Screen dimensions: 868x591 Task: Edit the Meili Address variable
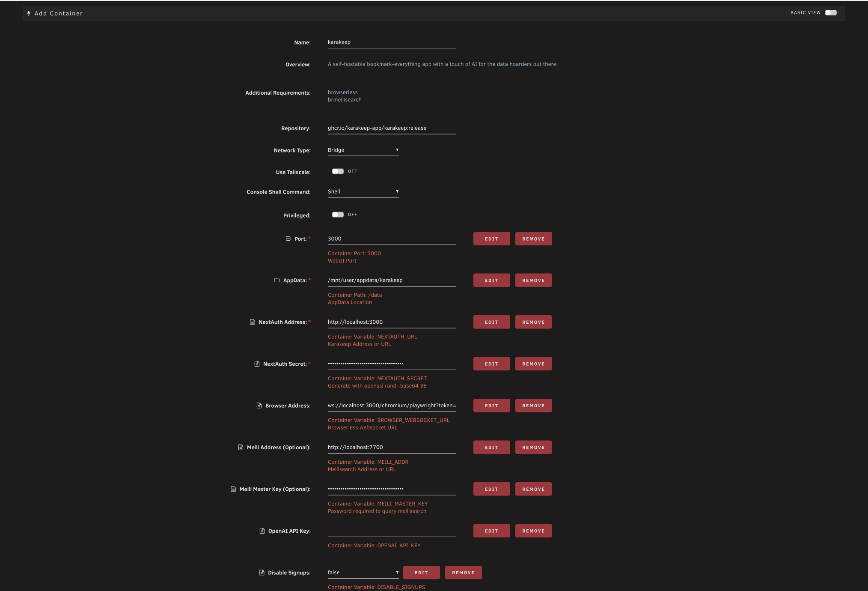click(491, 448)
